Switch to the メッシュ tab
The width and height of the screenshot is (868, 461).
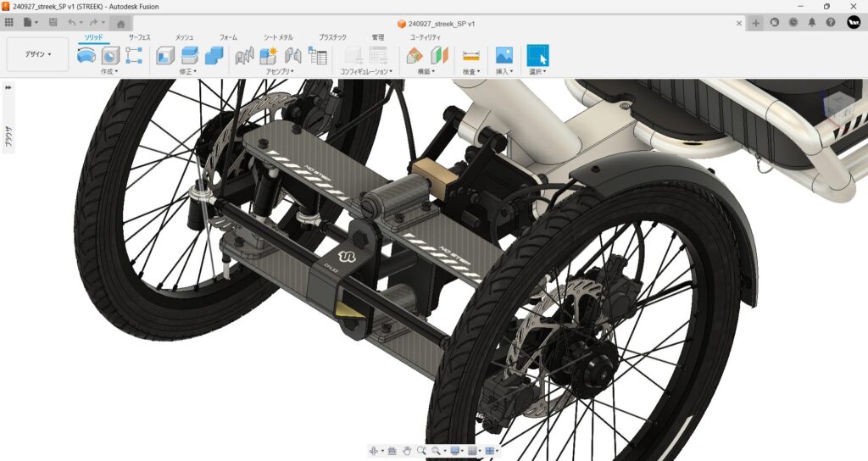click(184, 37)
